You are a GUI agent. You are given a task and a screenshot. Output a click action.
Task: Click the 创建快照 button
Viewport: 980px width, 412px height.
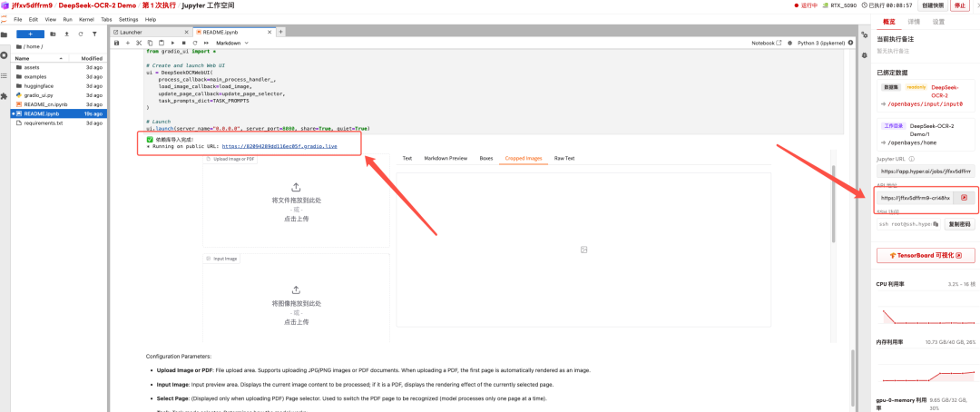931,5
